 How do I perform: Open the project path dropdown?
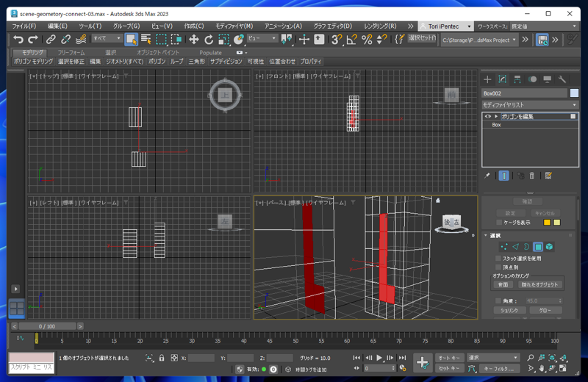[x=480, y=40]
